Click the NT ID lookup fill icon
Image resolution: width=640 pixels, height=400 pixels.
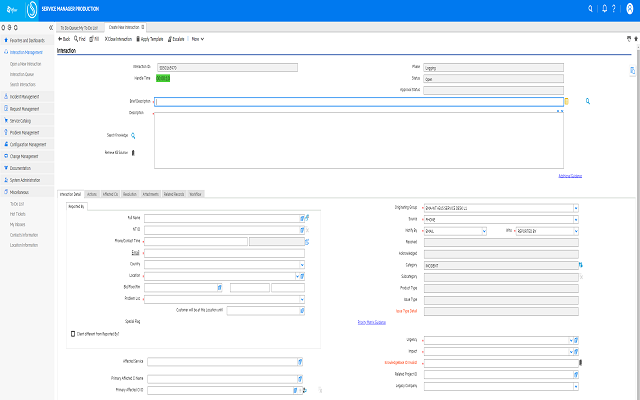click(302, 230)
